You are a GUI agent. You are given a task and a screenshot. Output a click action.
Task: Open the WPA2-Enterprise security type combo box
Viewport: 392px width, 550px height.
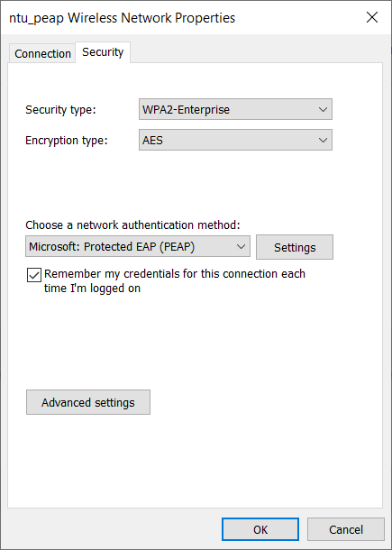tap(235, 109)
